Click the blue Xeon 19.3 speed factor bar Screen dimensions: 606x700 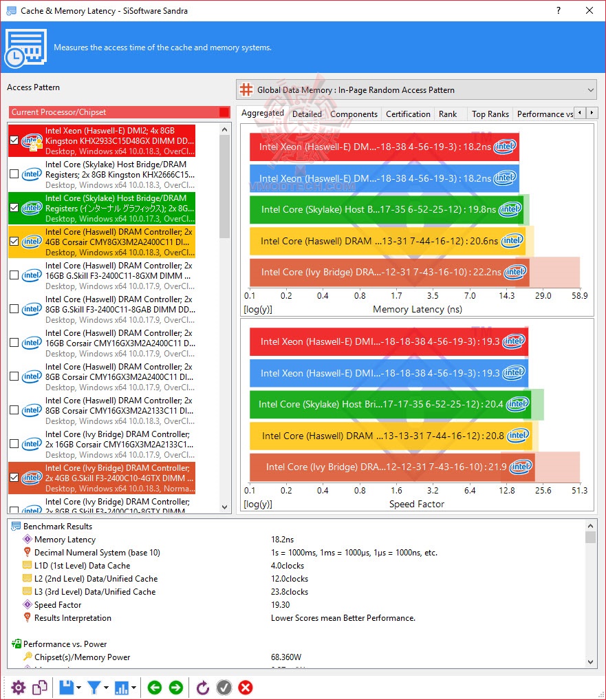389,373
